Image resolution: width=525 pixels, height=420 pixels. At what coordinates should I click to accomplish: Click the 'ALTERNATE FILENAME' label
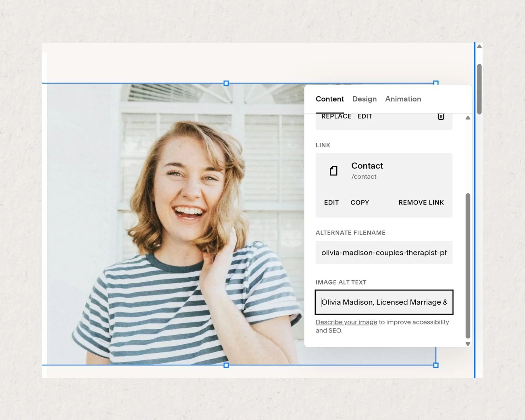[350, 233]
